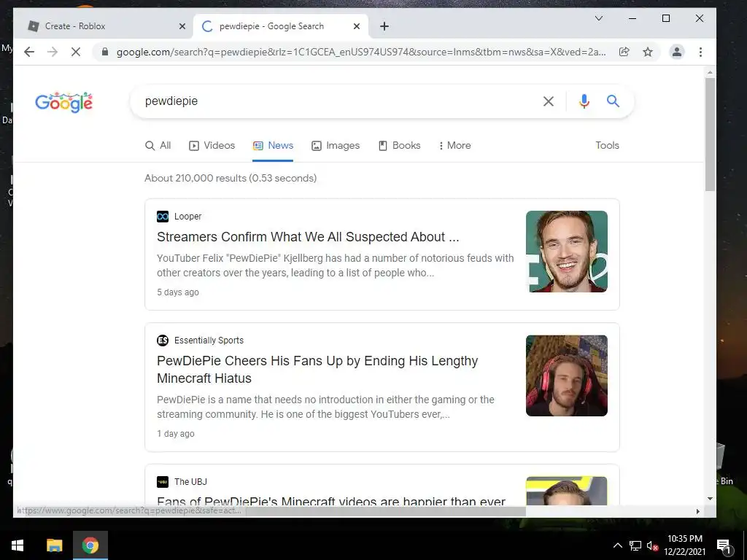The width and height of the screenshot is (747, 560).
Task: Expand the More search options
Action: pos(455,146)
